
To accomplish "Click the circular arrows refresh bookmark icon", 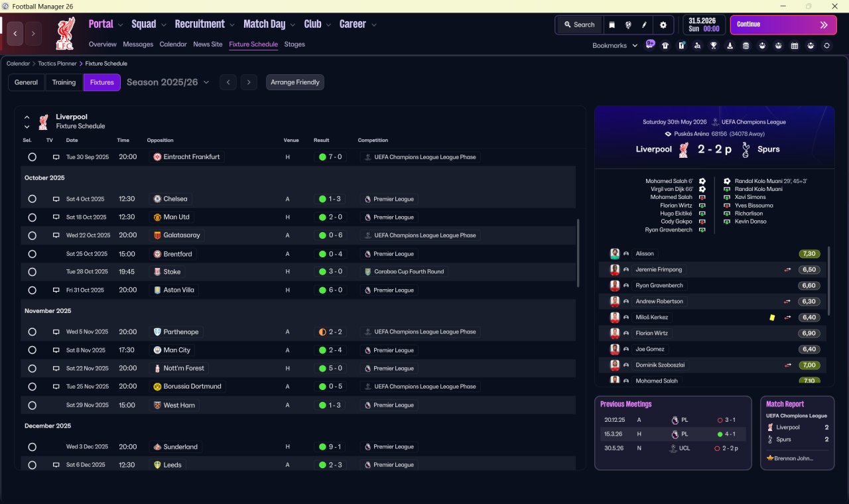I will click(826, 46).
